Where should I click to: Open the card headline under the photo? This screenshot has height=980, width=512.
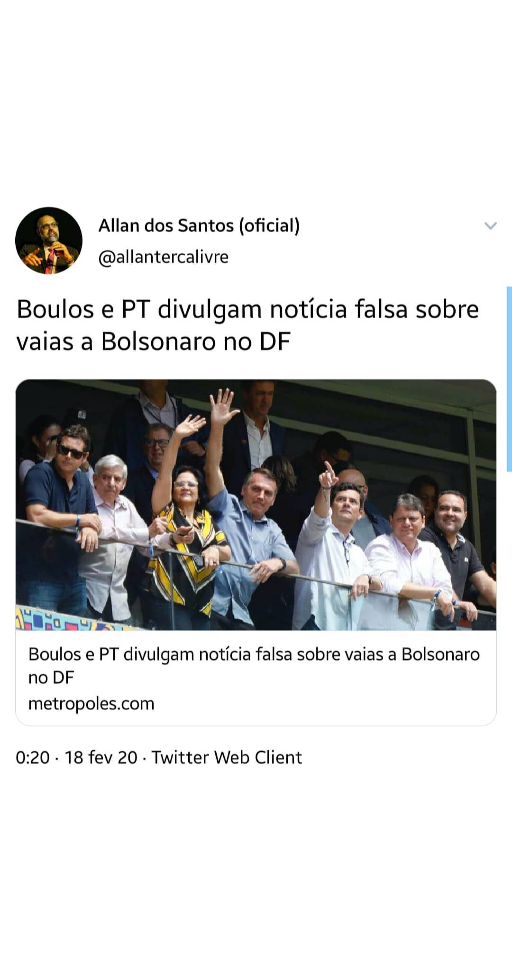(254, 665)
